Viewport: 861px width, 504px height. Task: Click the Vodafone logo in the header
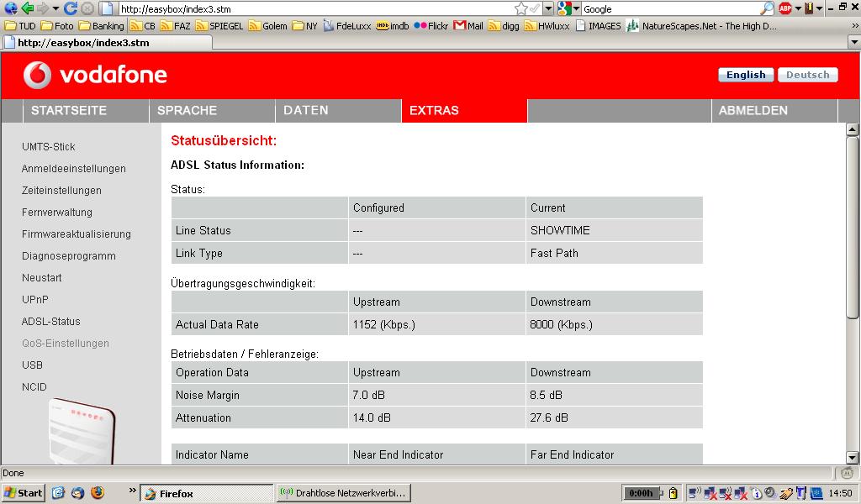[x=95, y=76]
